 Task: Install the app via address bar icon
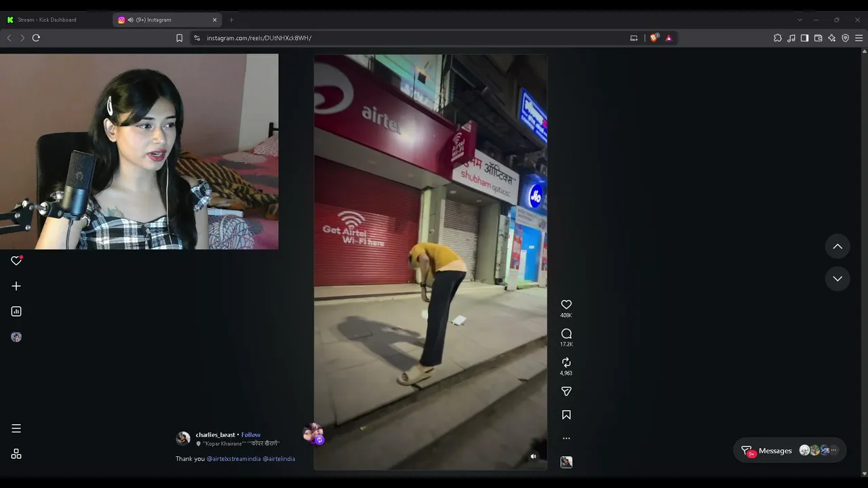point(634,38)
